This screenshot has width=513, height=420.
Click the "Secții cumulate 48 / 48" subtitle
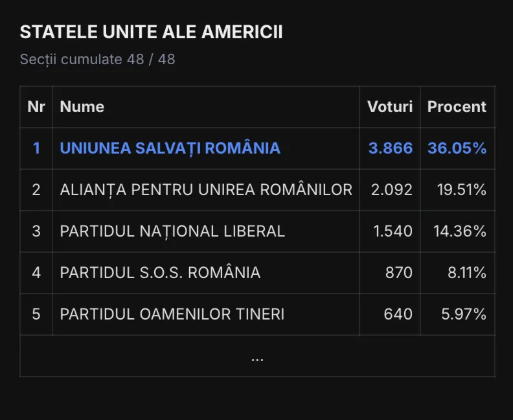(97, 60)
